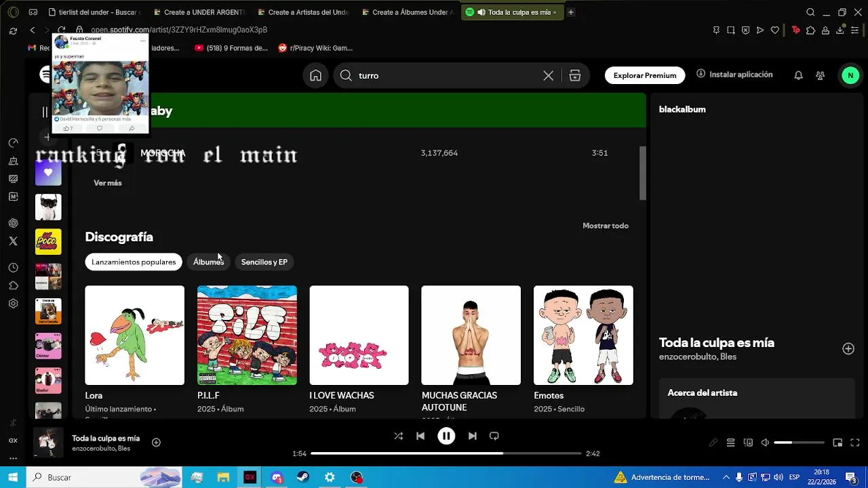Open the Browse icon beside search
868x488 pixels.
tap(575, 76)
